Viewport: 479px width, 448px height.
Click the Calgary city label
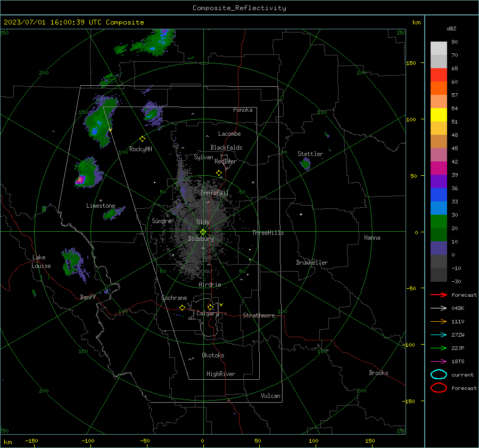coord(208,313)
